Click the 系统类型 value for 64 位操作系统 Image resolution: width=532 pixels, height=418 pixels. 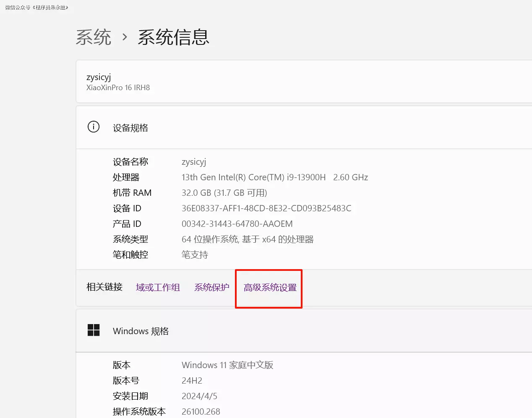[x=248, y=239]
